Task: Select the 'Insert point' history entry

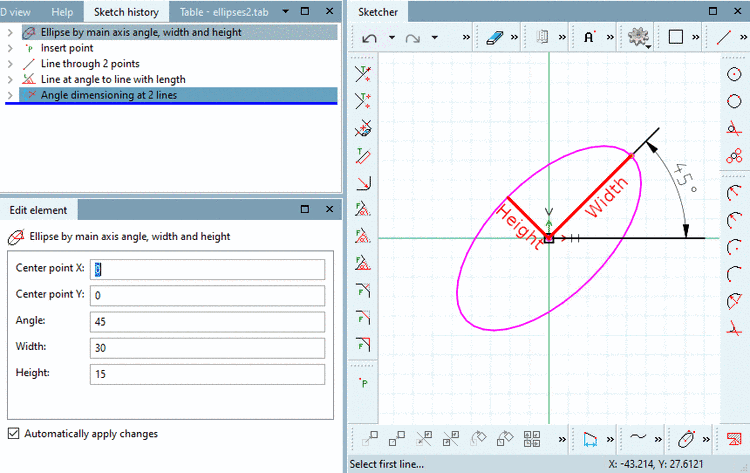Action: point(67,48)
